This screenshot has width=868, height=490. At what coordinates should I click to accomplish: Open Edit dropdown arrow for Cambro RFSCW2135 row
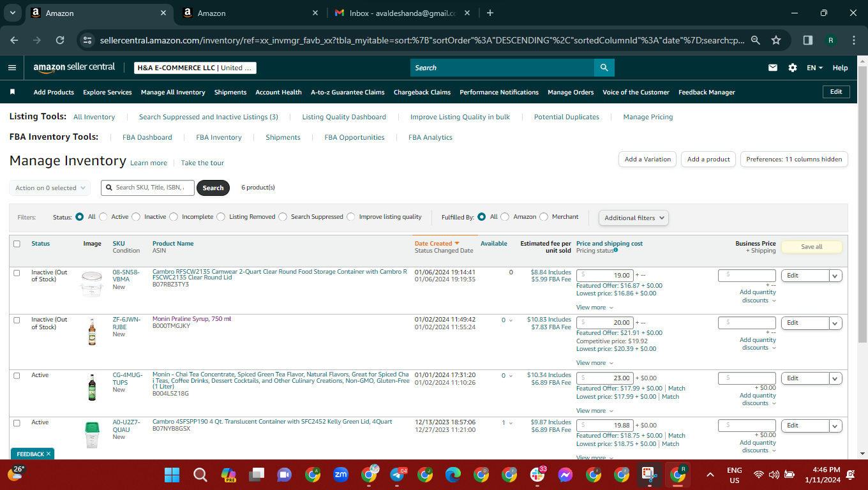pyautogui.click(x=835, y=276)
